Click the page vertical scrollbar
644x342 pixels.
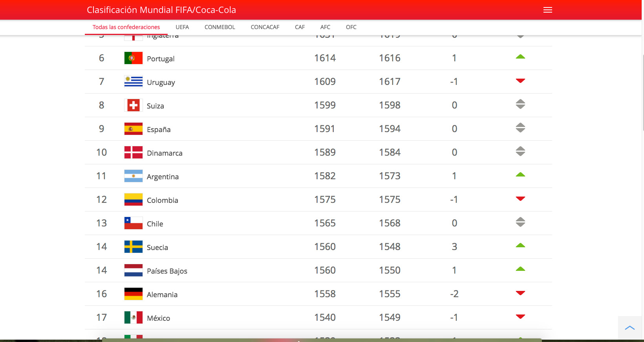(x=643, y=92)
